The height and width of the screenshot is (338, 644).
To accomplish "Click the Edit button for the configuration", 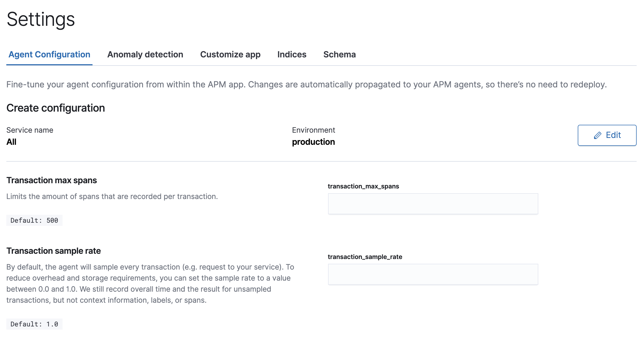I will pyautogui.click(x=607, y=135).
